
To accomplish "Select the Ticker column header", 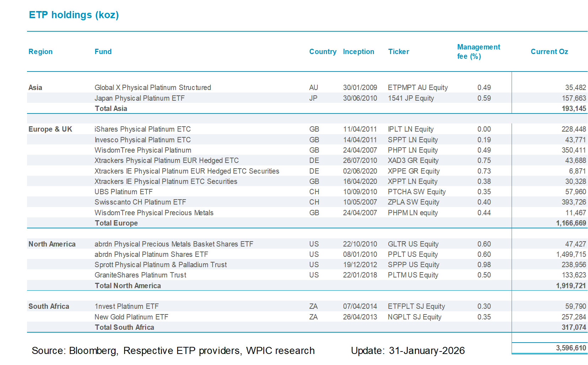I will (399, 52).
